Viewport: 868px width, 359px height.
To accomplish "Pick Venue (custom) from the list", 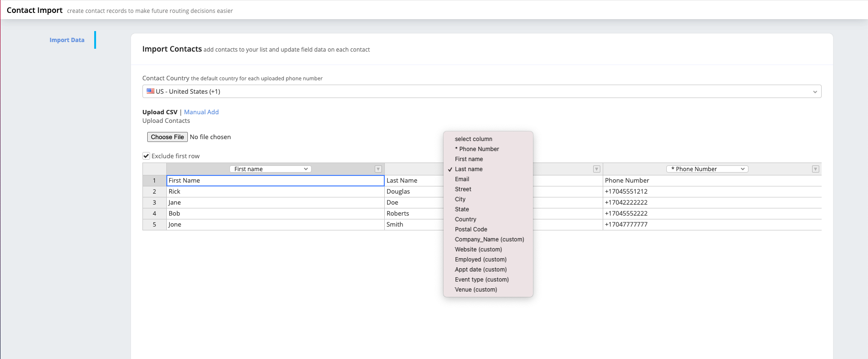I will (476, 290).
